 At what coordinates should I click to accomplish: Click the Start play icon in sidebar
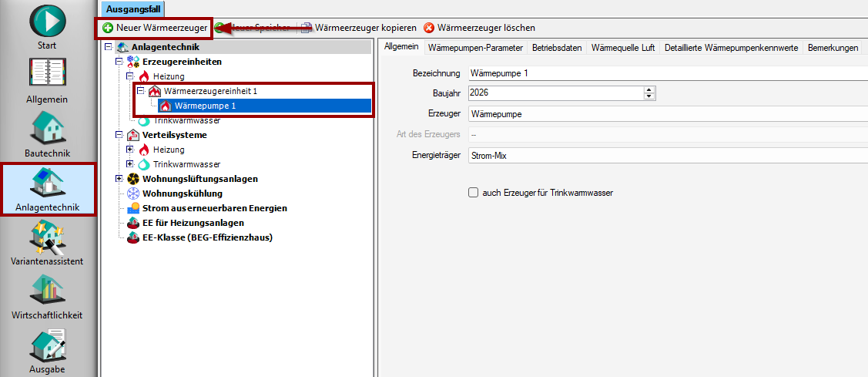pyautogui.click(x=47, y=21)
